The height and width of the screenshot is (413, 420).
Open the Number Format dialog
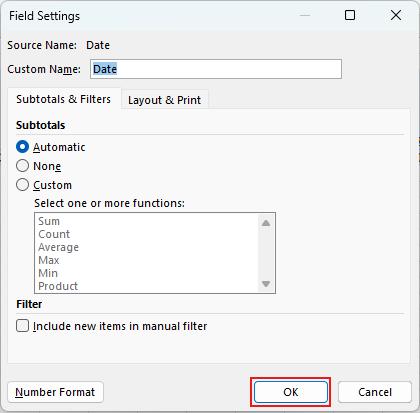[55, 392]
